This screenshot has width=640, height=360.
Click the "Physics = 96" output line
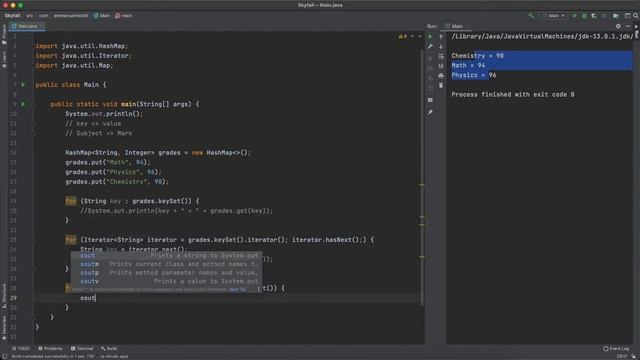pos(474,75)
